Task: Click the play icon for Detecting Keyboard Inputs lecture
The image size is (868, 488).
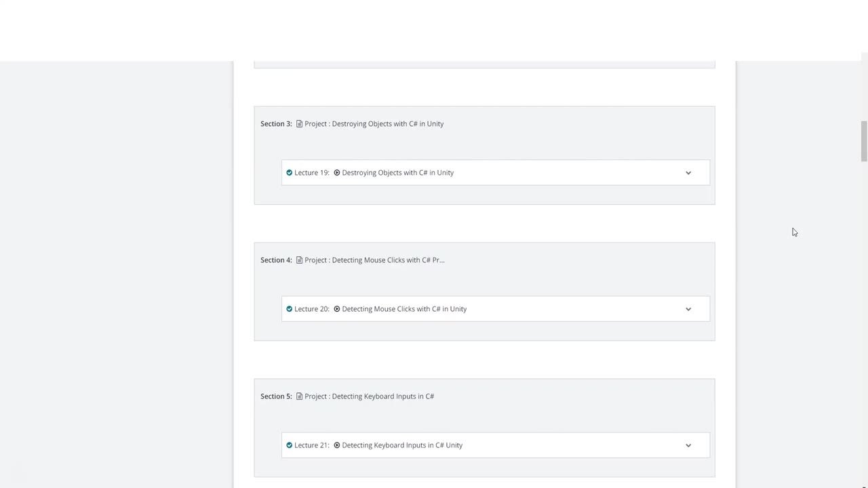Action: tap(337, 445)
